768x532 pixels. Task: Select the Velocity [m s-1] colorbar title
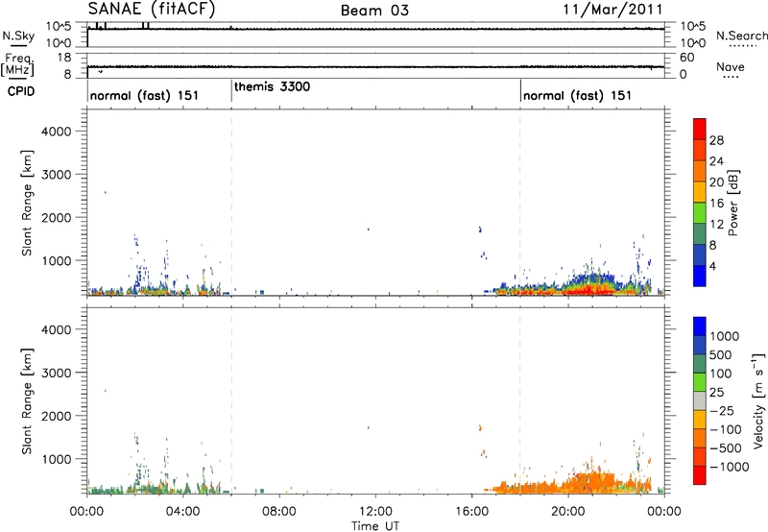758,400
